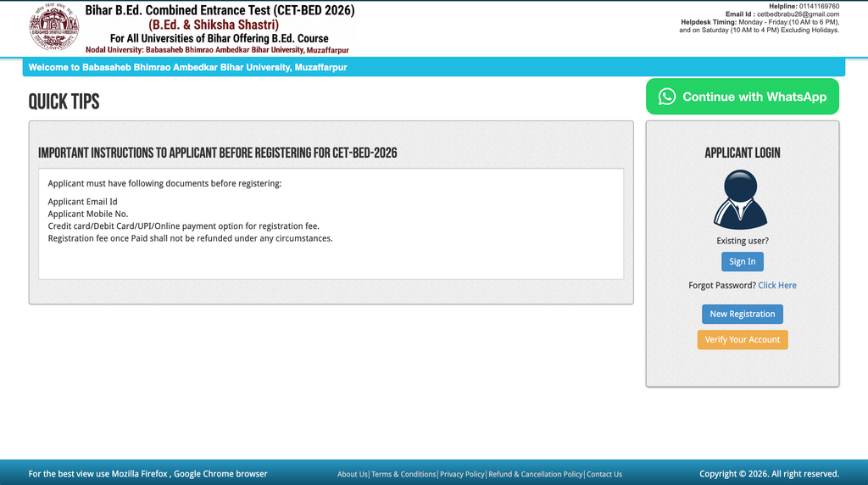
Task: Click the Copyright © 2026 footer text
Action: (x=769, y=474)
